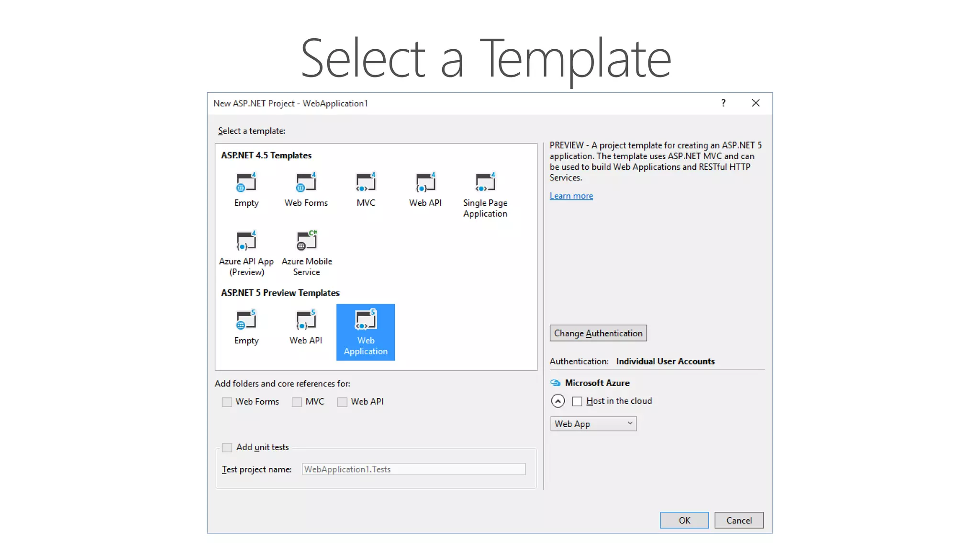Screen dimensions: 980x551
Task: Select the MVC template icon
Action: pos(366,183)
